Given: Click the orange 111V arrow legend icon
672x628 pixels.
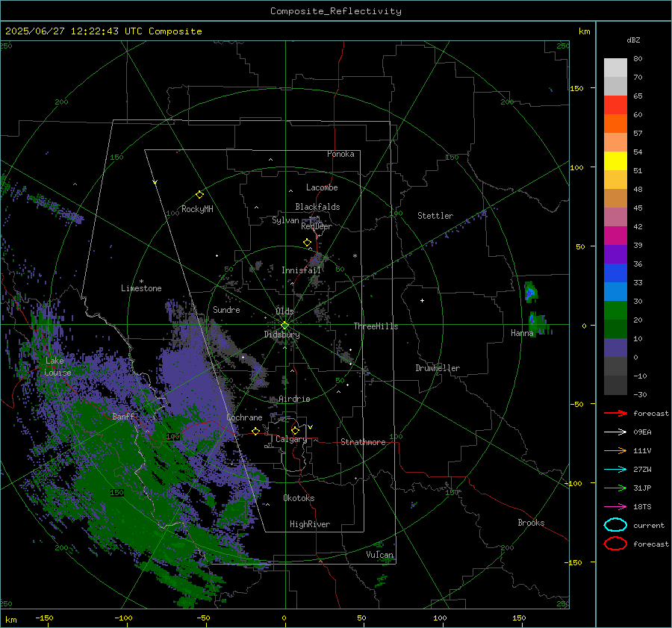Looking at the screenshot, I should [615, 450].
